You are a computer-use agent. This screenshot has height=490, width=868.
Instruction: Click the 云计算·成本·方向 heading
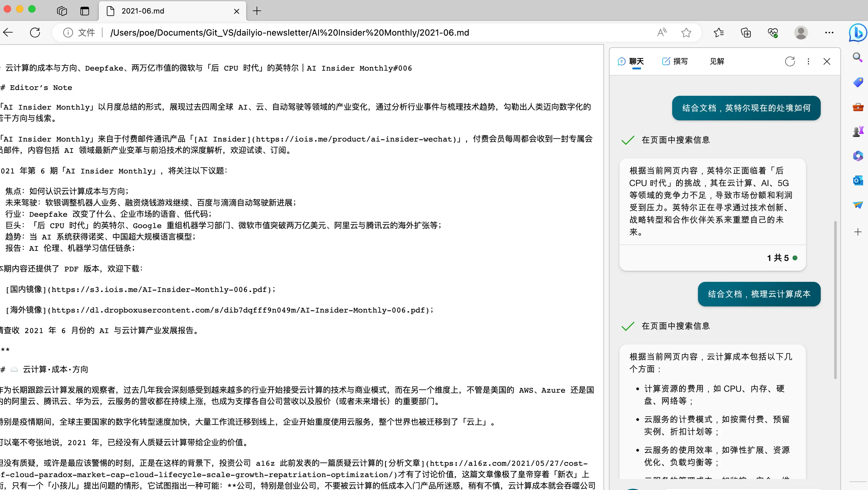point(44,369)
